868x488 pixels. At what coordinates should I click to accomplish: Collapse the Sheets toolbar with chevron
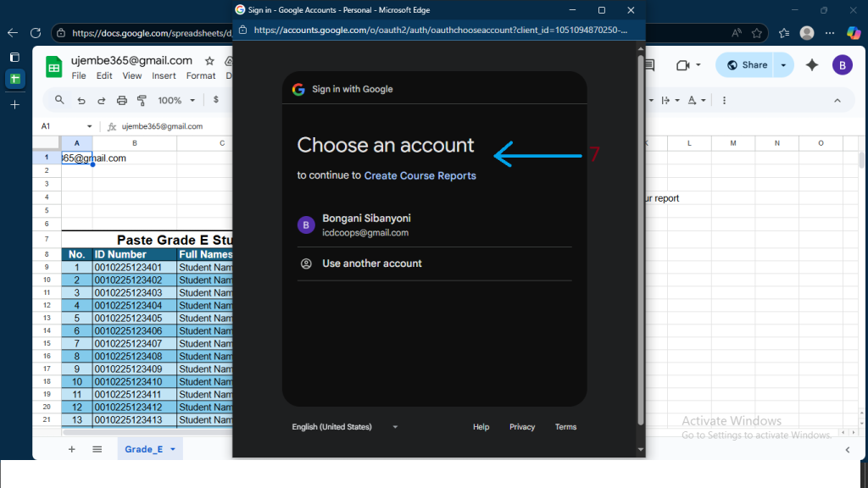pyautogui.click(x=837, y=100)
